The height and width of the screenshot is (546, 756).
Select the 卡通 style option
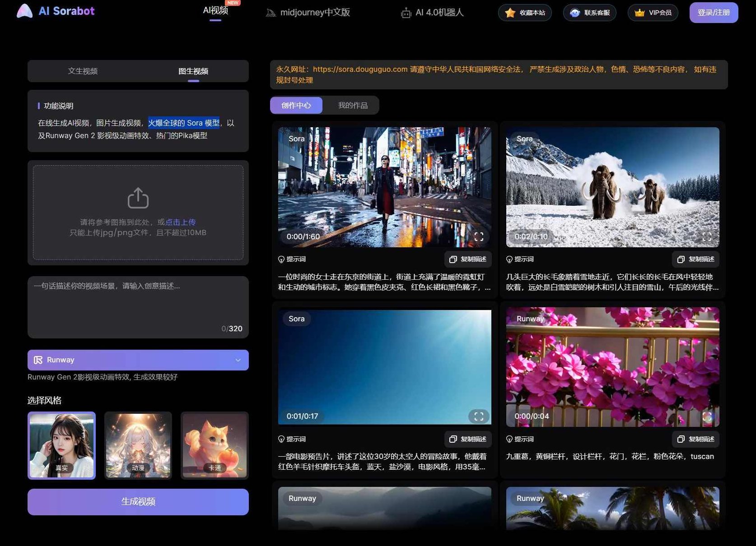coord(215,446)
